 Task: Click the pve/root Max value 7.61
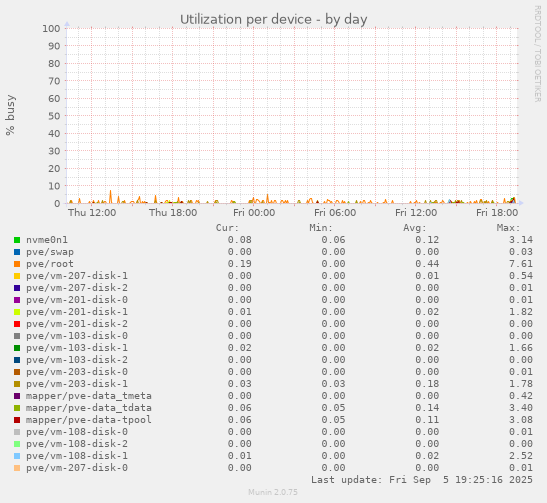(520, 264)
